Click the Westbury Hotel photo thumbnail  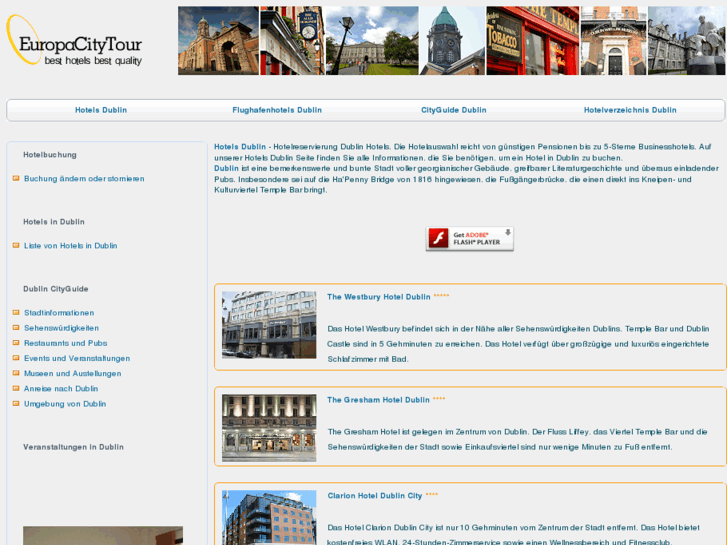click(269, 325)
